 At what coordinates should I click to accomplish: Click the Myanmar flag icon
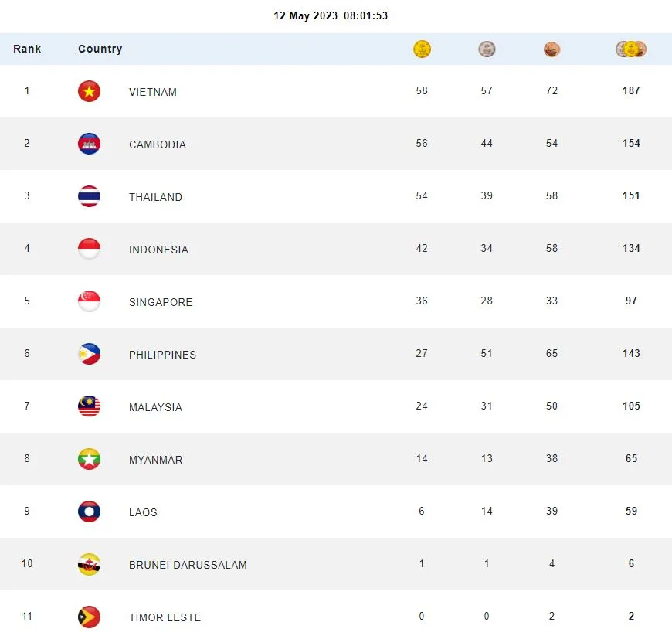89,459
